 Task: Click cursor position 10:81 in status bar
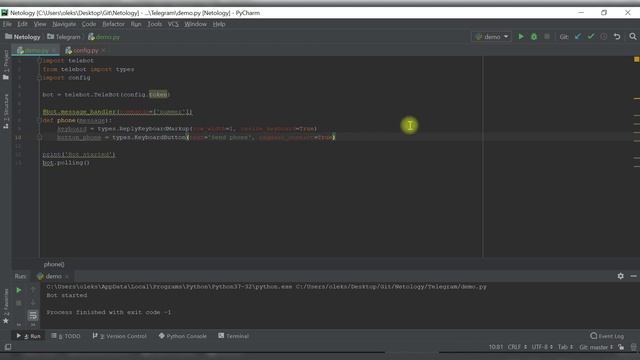coord(496,347)
